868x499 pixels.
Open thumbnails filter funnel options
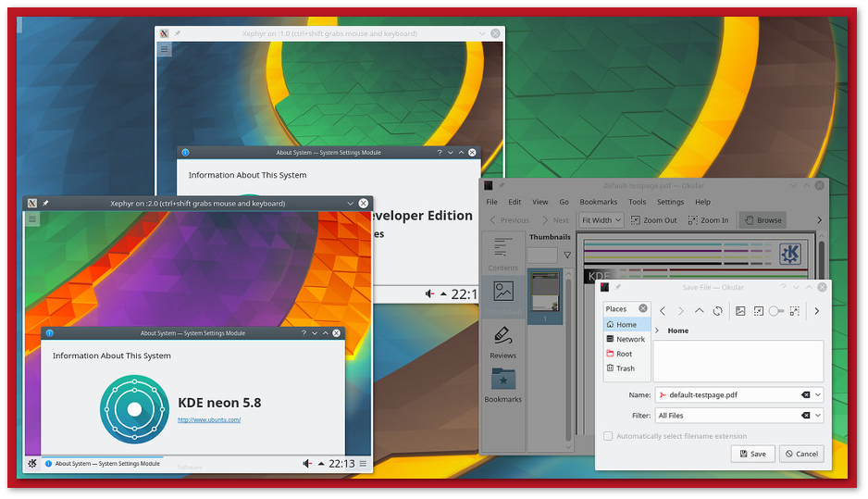pyautogui.click(x=567, y=256)
